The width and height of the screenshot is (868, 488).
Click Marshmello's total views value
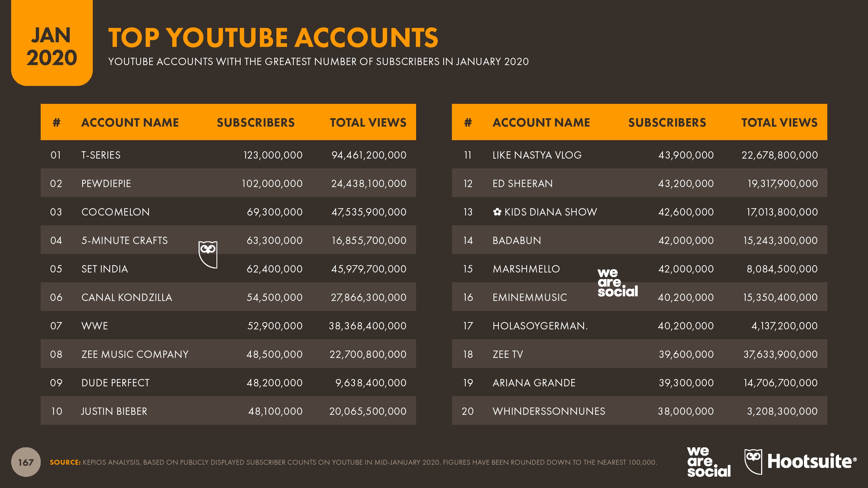click(782, 269)
